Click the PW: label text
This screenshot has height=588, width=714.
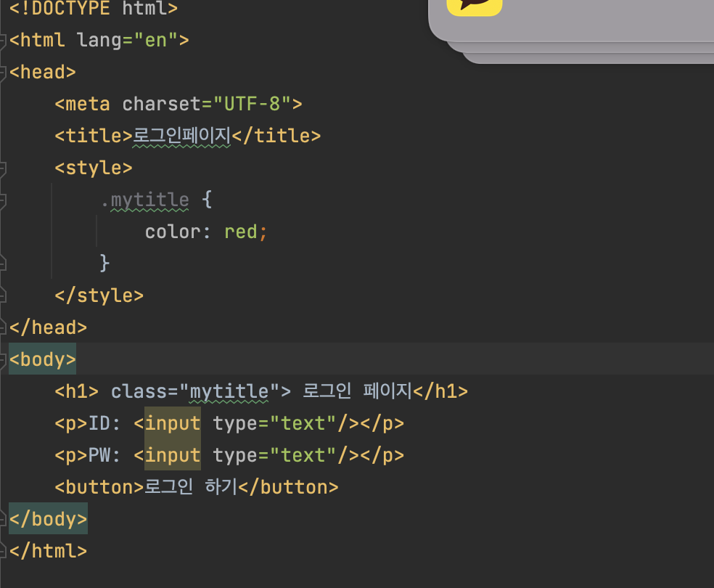[104, 455]
